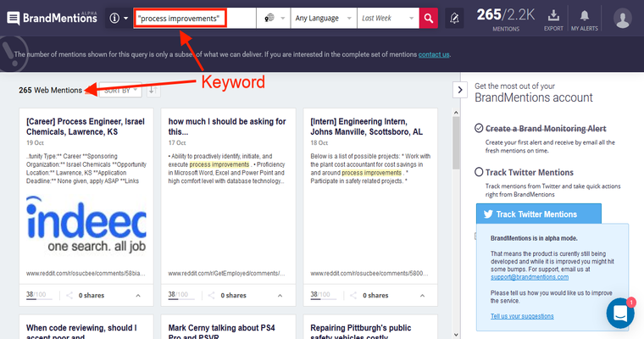Open the globe source filter dropdown
The height and width of the screenshot is (339, 644).
pyautogui.click(x=274, y=18)
